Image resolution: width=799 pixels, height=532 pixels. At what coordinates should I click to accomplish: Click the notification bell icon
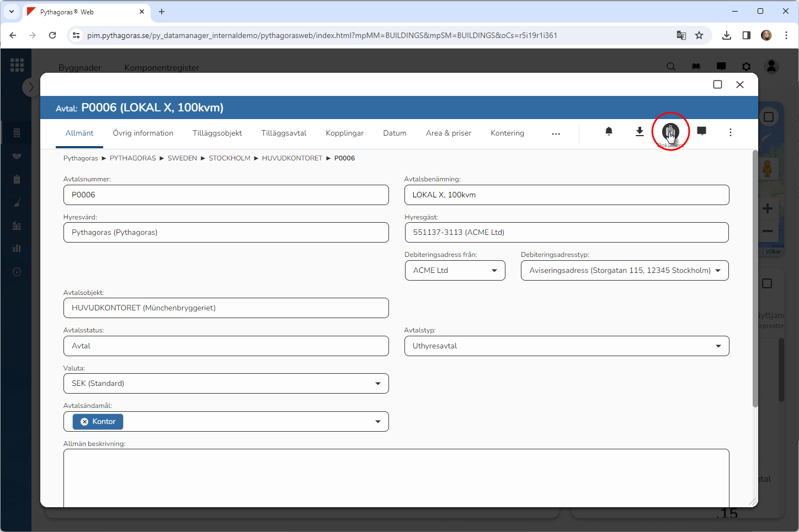pos(609,132)
